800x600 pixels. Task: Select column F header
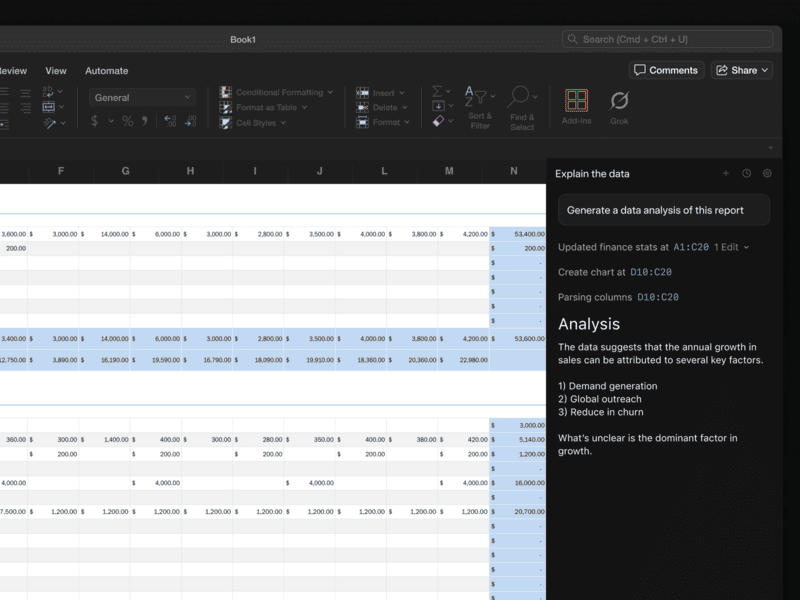click(61, 171)
